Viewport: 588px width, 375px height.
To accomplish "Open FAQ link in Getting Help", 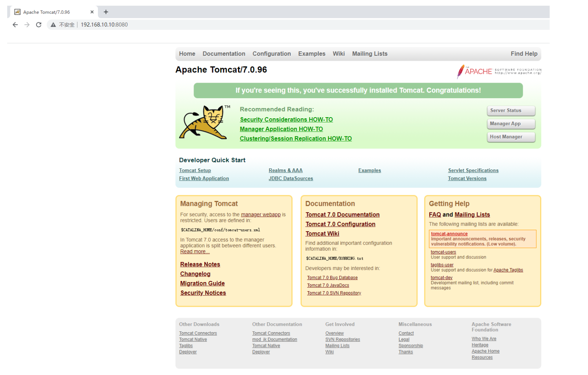I will [435, 215].
